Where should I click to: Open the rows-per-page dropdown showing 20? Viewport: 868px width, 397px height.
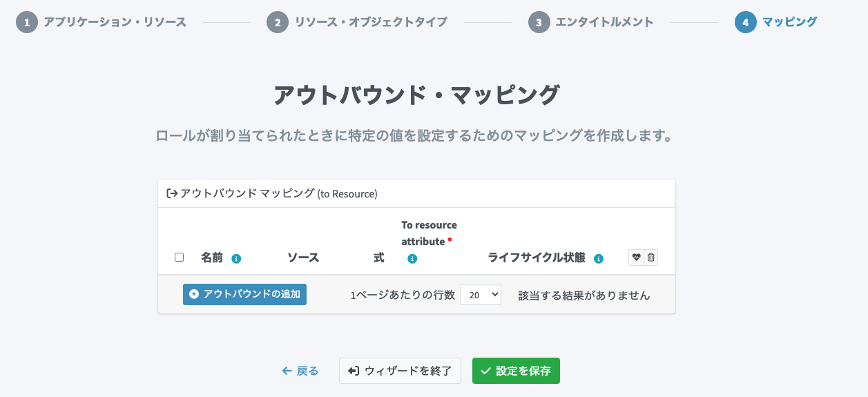point(481,295)
